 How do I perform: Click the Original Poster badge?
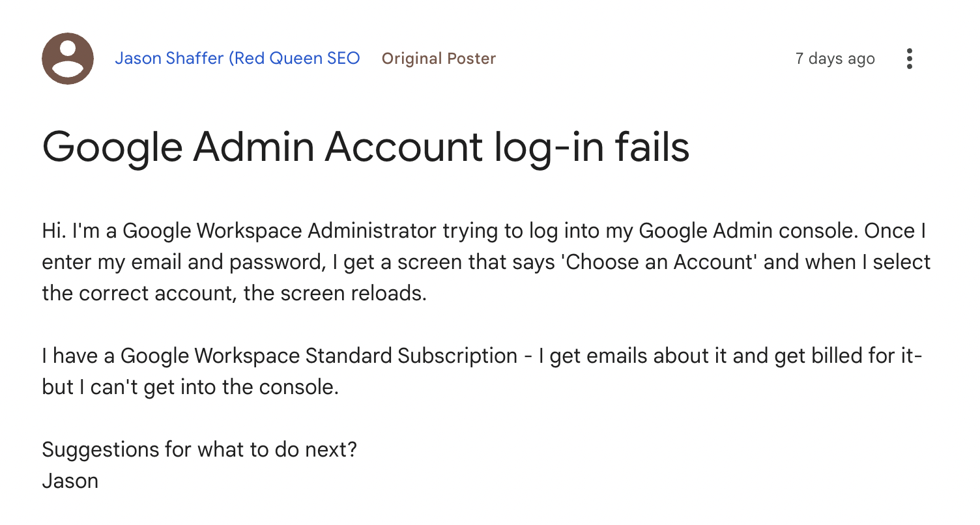(439, 59)
